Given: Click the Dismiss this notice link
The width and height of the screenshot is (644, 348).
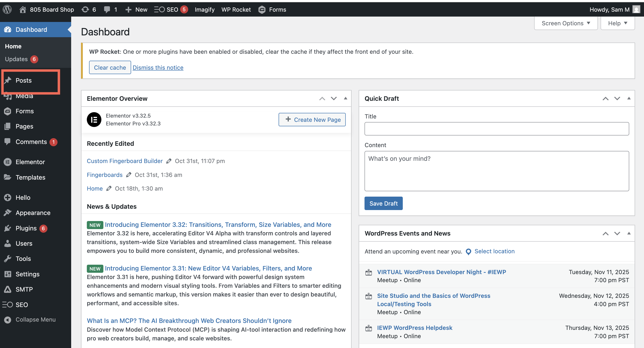Looking at the screenshot, I should [158, 68].
